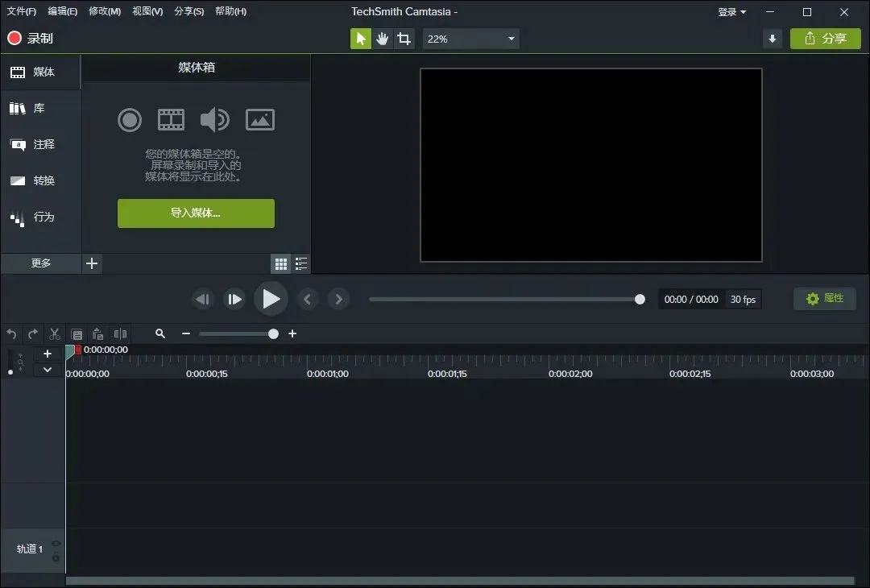This screenshot has width=870, height=588.
Task: Click the playback progress scrubber handle
Action: (x=640, y=300)
